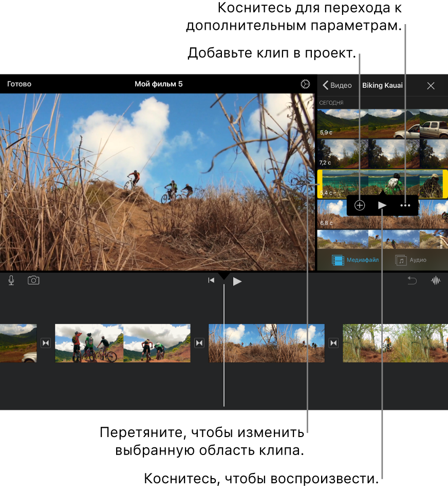The width and height of the screenshot is (448, 492).
Task: Select the 7,2 с clip in browser
Action: pyautogui.click(x=382, y=154)
